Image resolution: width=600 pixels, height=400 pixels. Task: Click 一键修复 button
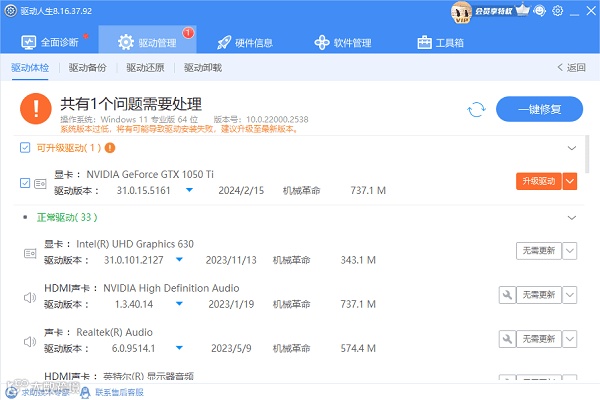point(540,109)
